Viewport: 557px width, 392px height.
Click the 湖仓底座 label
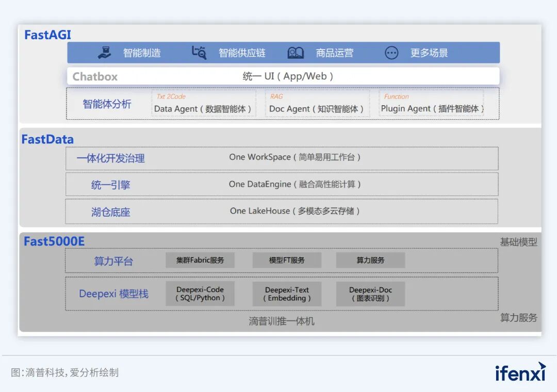pos(110,212)
